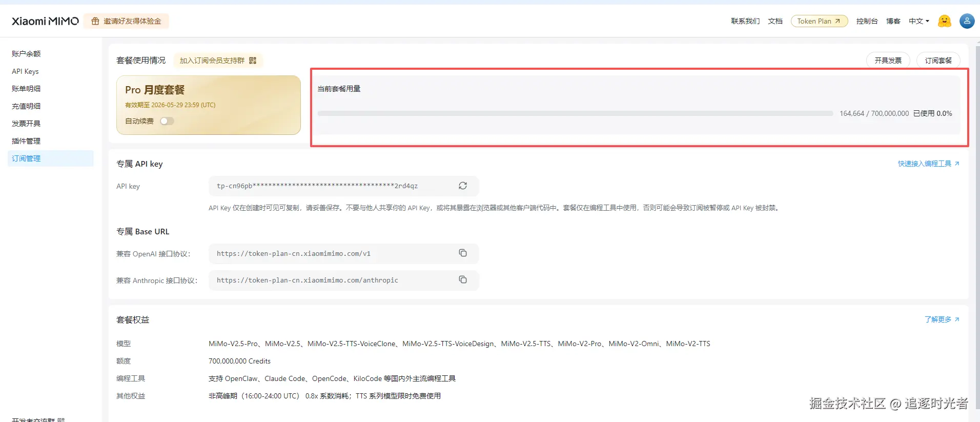Toggle the 自动续费 auto-renew switch
This screenshot has width=980, height=422.
167,121
